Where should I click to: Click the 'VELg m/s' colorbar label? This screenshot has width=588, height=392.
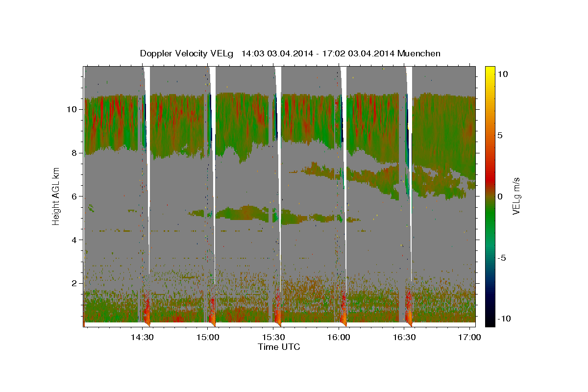point(516,196)
